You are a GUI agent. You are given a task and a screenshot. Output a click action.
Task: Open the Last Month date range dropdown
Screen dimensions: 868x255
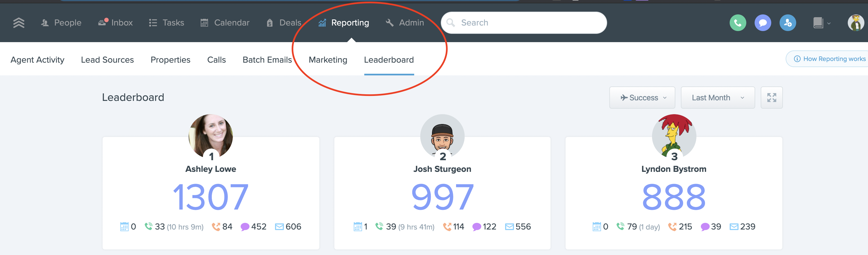coord(718,98)
